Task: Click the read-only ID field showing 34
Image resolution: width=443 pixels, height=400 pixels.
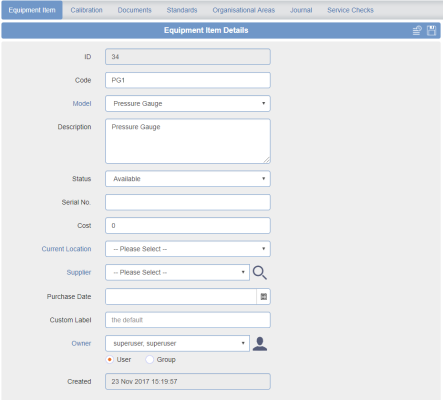Action: (188, 57)
